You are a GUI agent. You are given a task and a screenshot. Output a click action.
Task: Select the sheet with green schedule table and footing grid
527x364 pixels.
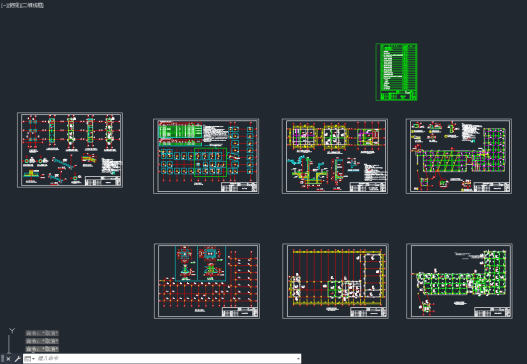(206, 156)
